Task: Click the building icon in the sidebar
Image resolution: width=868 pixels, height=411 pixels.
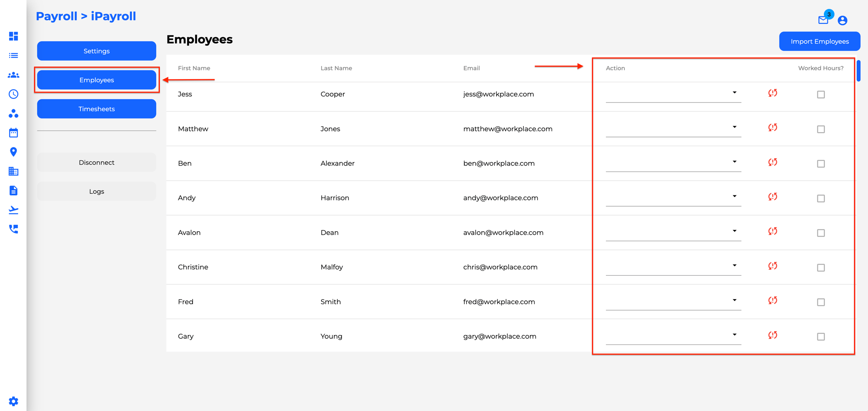Action: click(13, 172)
